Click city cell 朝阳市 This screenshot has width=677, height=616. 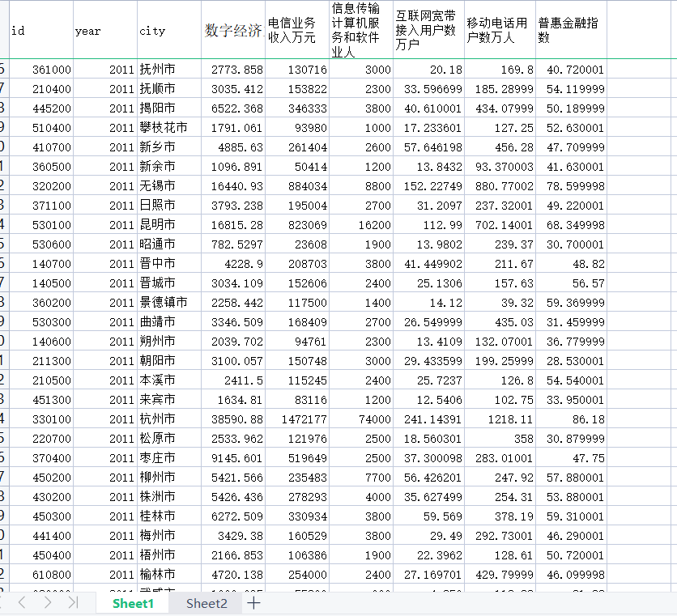(169, 360)
